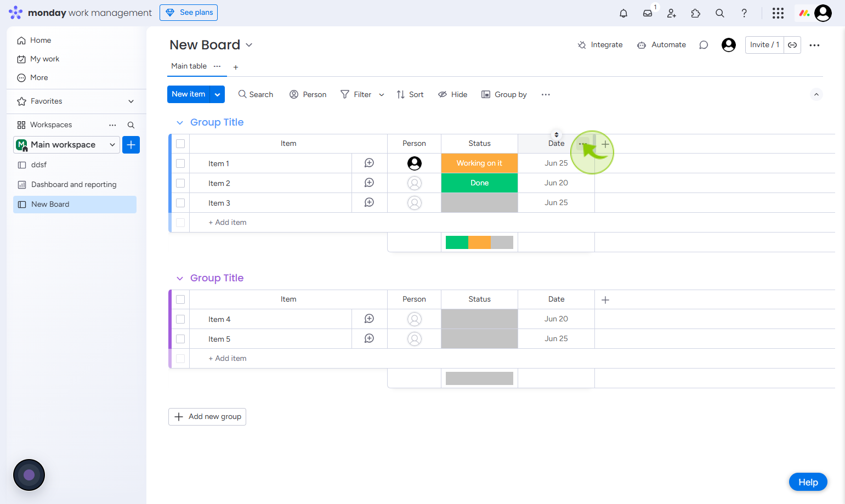Search workspaces using the sidebar magnifier
The image size is (845, 504).
pos(131,125)
